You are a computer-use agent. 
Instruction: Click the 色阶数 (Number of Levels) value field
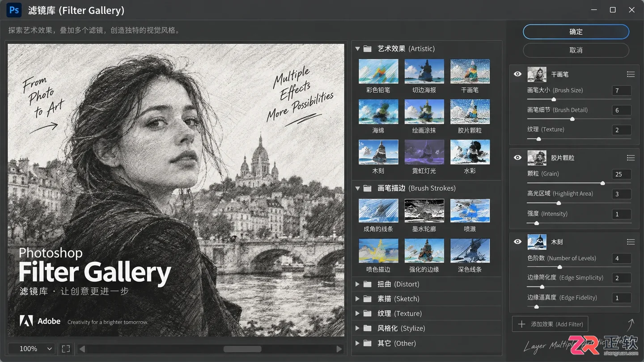click(x=622, y=258)
